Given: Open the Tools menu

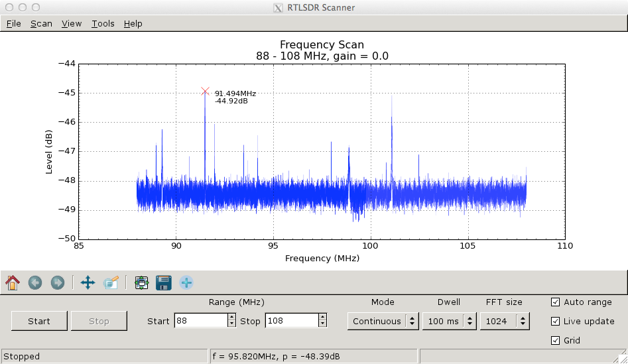Looking at the screenshot, I should pyautogui.click(x=103, y=24).
